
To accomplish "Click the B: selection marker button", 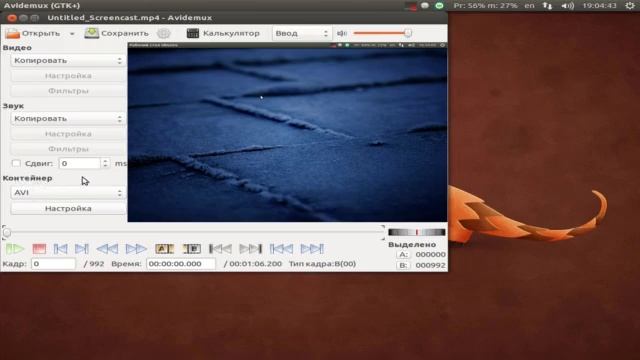I will [403, 265].
